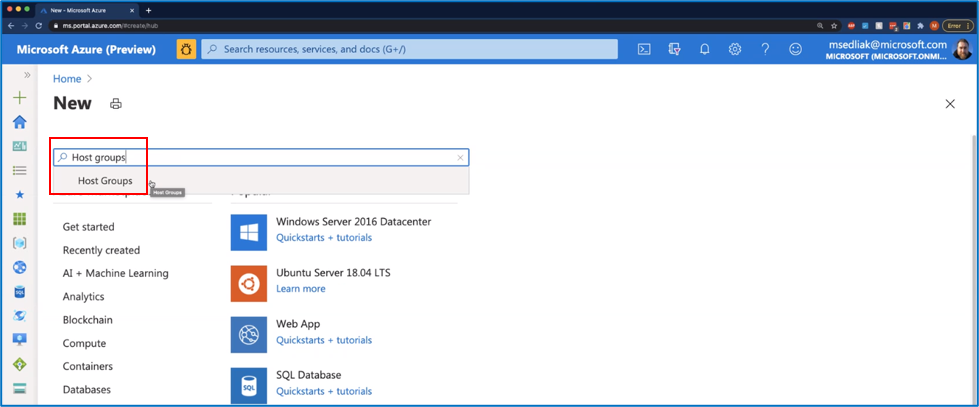Image resolution: width=979 pixels, height=407 pixels.
Task: Click the green plus Create a resource icon
Action: pos(20,98)
